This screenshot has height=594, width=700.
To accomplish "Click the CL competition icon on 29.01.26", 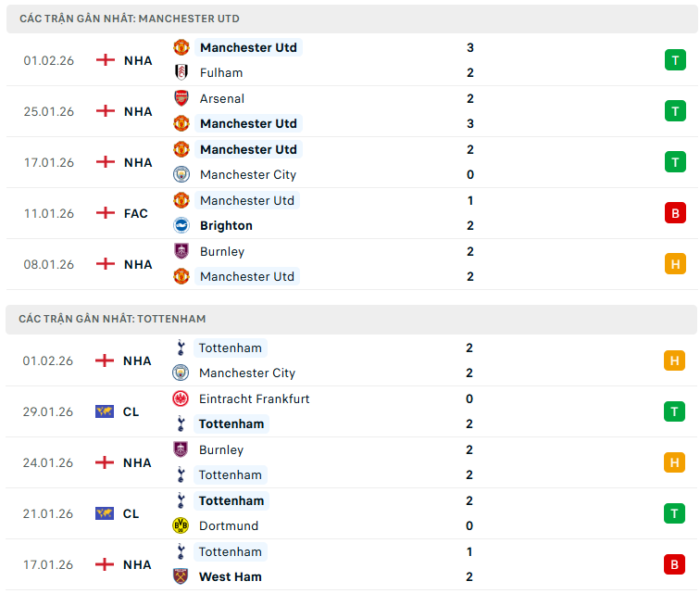I will (x=105, y=411).
